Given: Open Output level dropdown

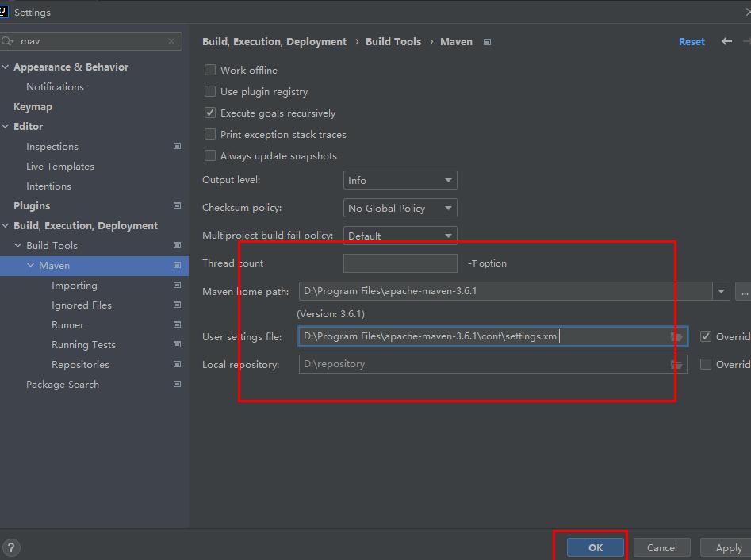Looking at the screenshot, I should pyautogui.click(x=400, y=180).
